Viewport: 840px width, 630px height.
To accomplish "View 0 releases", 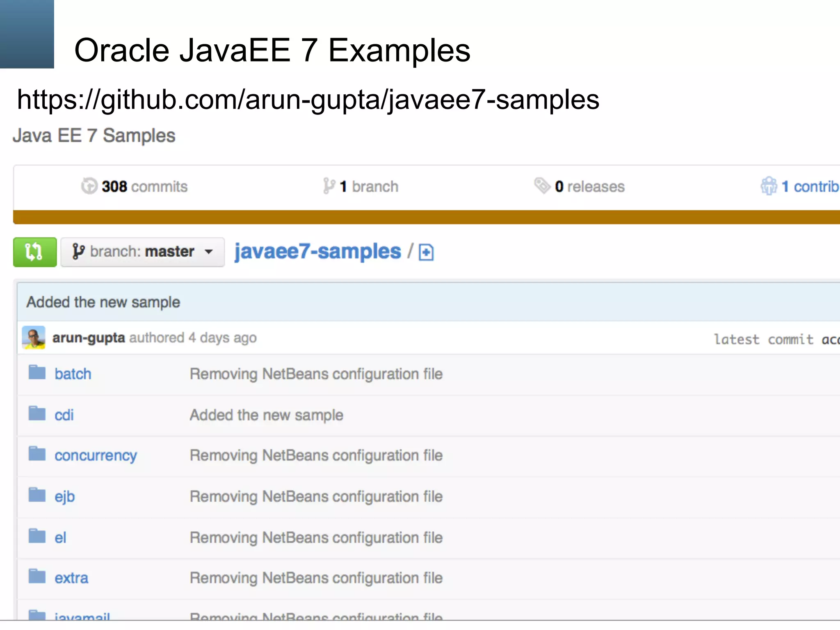I will pyautogui.click(x=589, y=187).
